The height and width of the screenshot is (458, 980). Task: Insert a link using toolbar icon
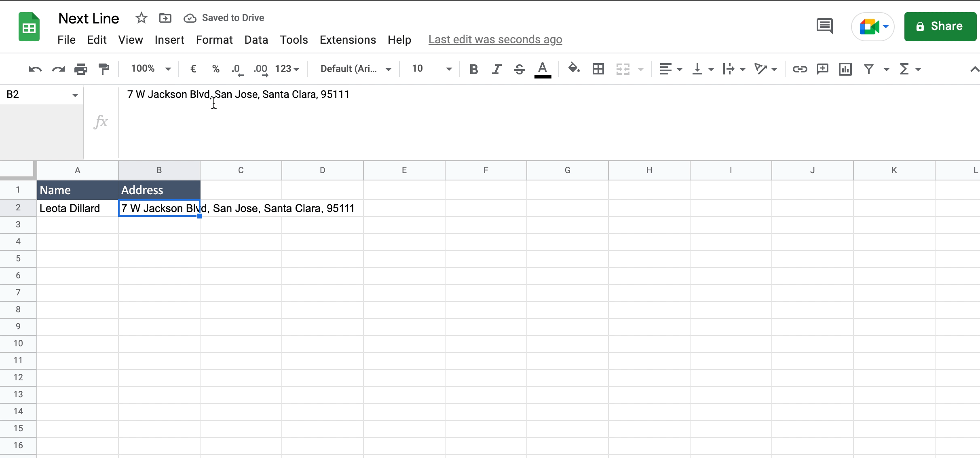click(x=799, y=69)
